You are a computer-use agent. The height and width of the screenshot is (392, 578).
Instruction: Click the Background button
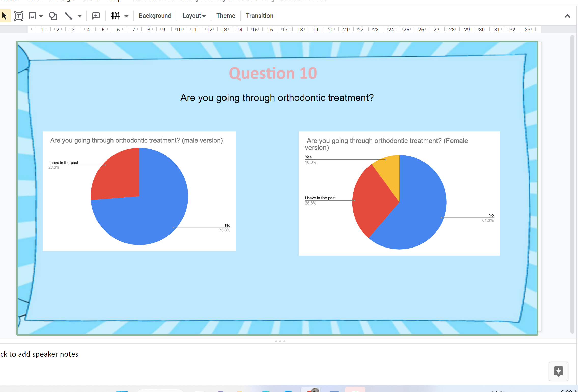[x=155, y=16]
